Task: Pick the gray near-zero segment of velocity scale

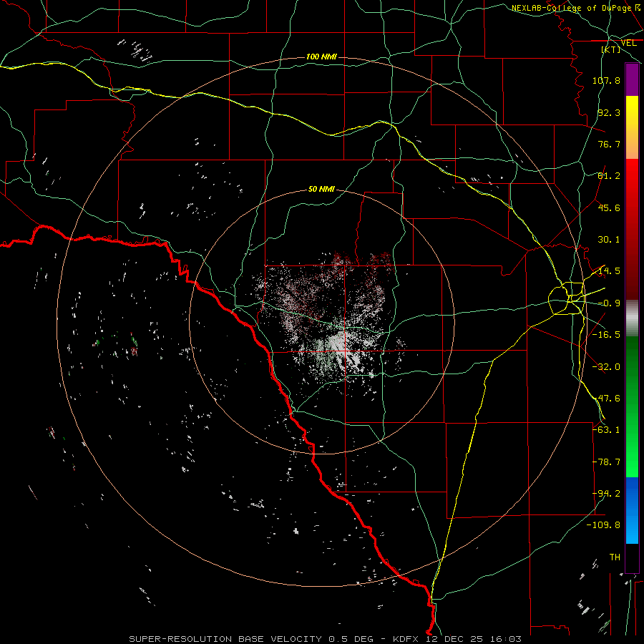Action: click(x=632, y=318)
